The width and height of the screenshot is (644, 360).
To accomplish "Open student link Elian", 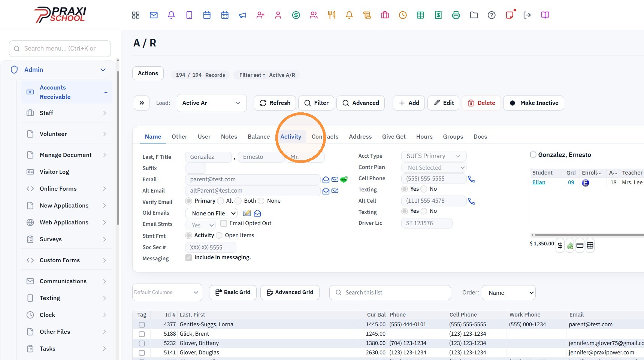I will point(539,182).
